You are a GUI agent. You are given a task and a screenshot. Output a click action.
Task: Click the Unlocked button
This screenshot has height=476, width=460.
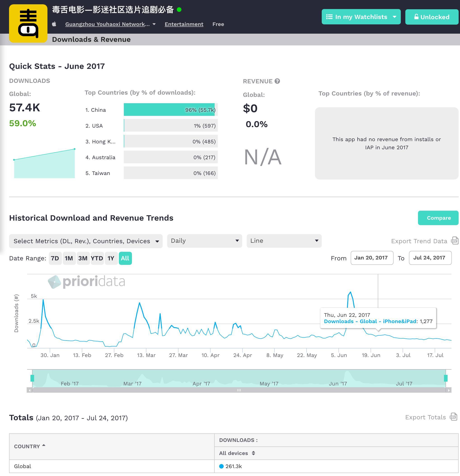click(x=432, y=17)
